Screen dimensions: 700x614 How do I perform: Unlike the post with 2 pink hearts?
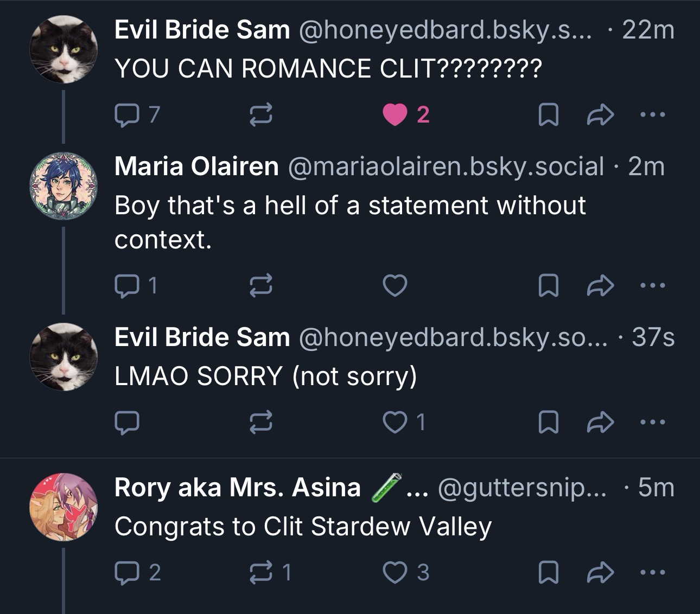coord(395,114)
